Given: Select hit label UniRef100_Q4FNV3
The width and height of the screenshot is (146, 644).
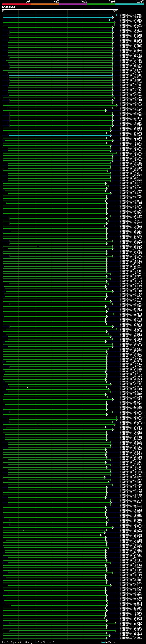Looking at the screenshot, I should click(131, 620).
